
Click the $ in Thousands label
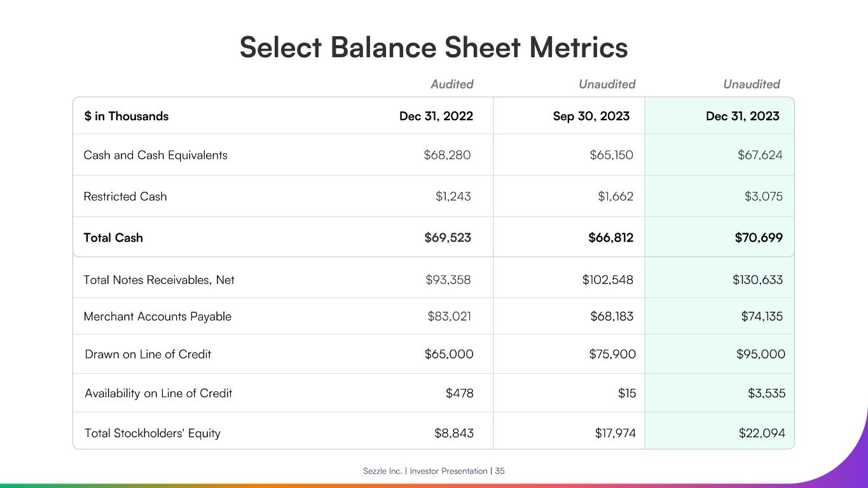126,116
